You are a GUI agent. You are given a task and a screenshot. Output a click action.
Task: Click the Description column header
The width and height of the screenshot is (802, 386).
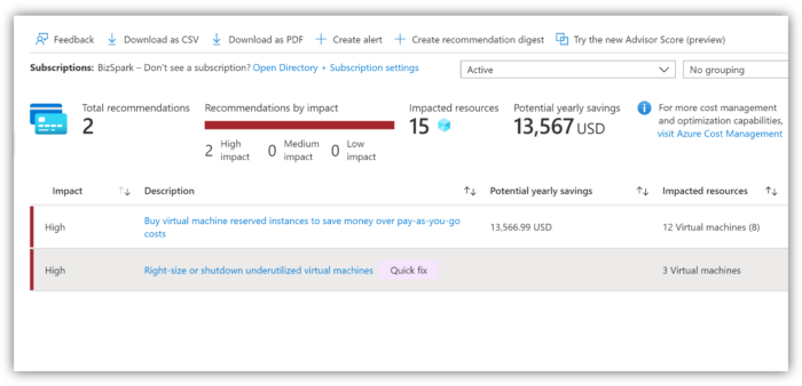(x=169, y=191)
